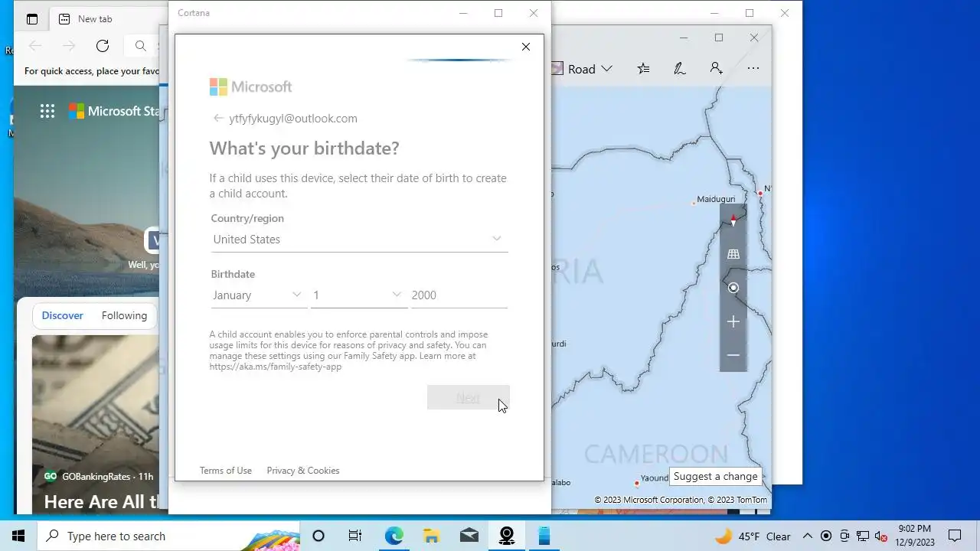Open Microsoft Edge from the taskbar
This screenshot has width=980, height=551.
pyautogui.click(x=394, y=536)
